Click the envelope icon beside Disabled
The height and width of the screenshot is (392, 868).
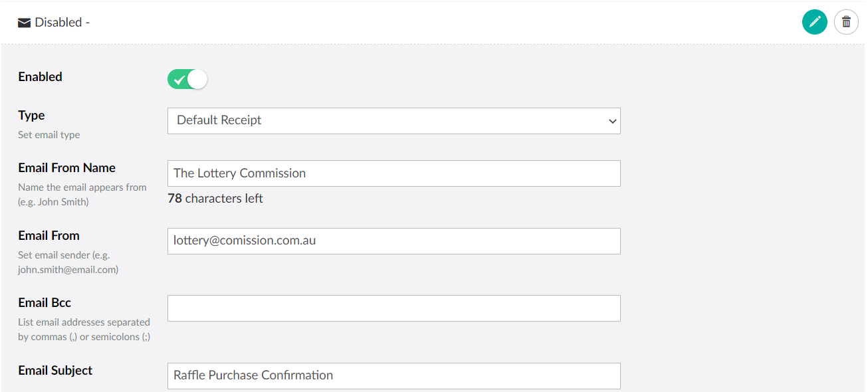[25, 23]
